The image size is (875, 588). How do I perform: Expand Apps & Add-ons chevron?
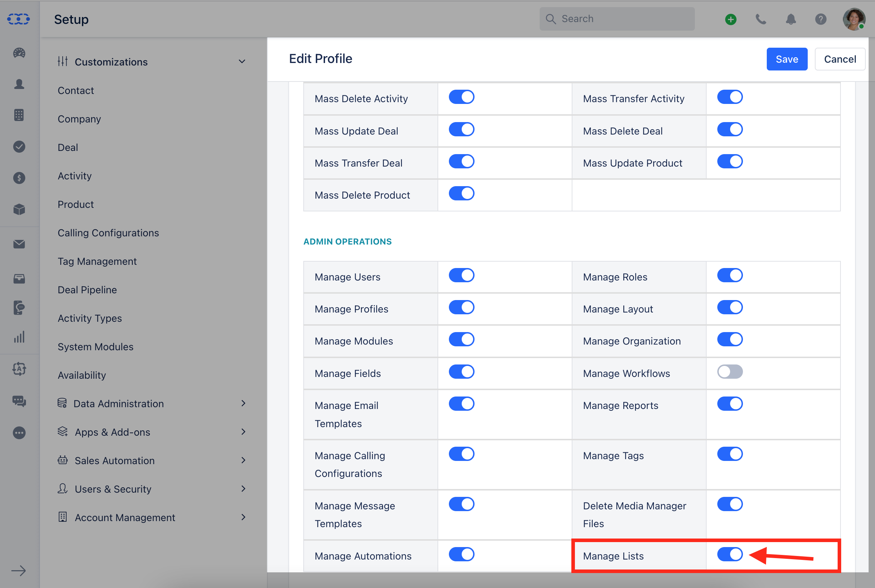tap(243, 432)
